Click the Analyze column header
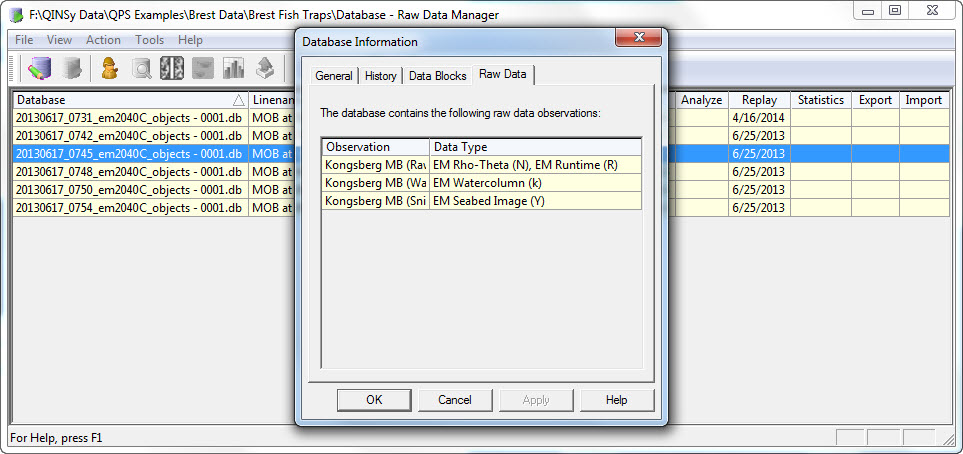The height and width of the screenshot is (454, 963). pyautogui.click(x=702, y=100)
